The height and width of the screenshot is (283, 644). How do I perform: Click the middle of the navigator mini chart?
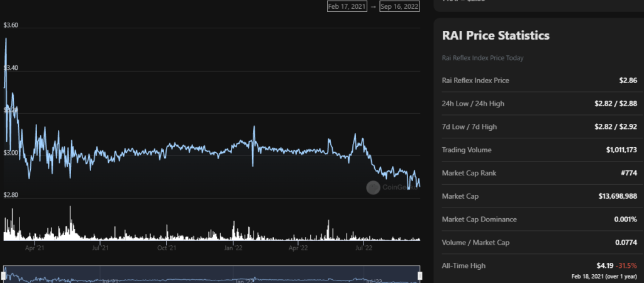coord(211,277)
